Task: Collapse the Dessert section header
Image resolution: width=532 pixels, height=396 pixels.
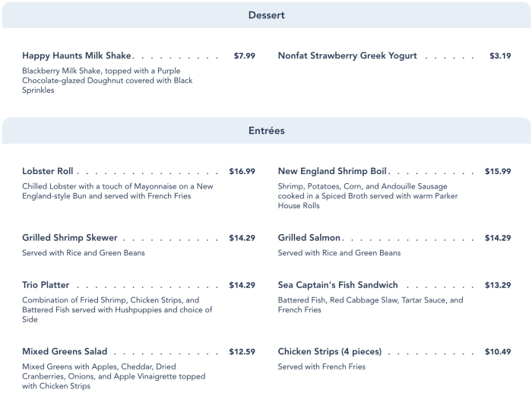Action: coord(266,15)
